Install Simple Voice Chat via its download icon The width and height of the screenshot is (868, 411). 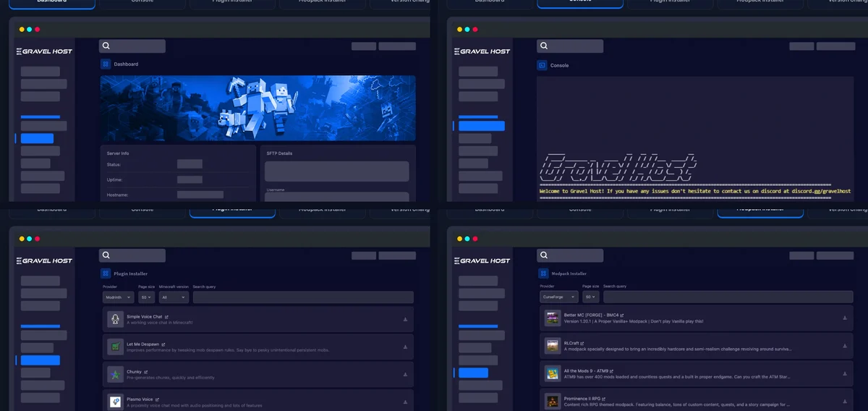(405, 319)
